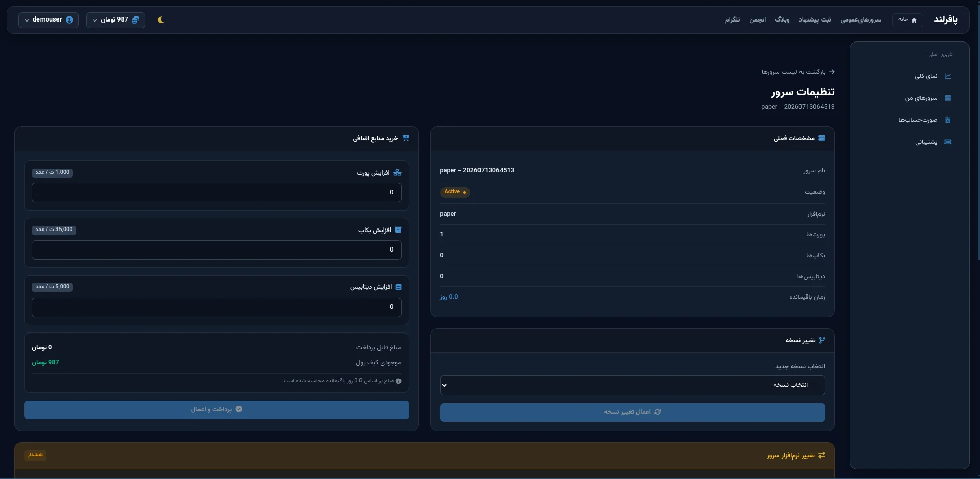Click the سرورهای من server icon
This screenshot has height=479, width=980.
[948, 98]
